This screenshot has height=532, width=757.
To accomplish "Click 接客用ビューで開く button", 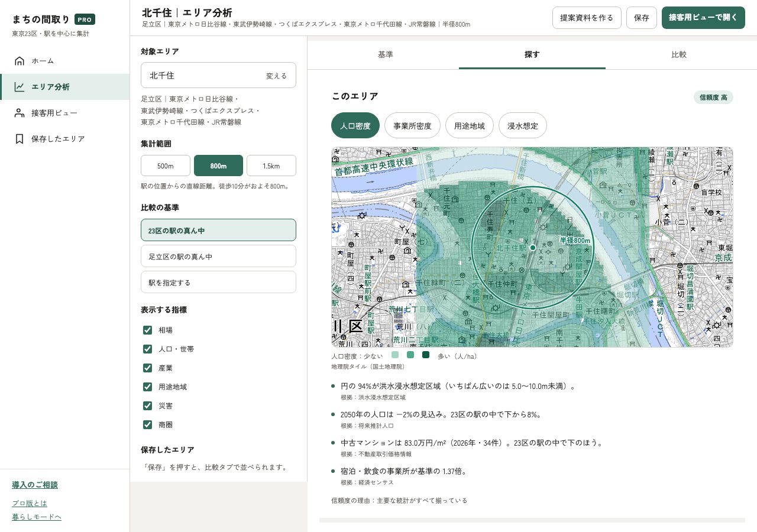I will pos(703,18).
